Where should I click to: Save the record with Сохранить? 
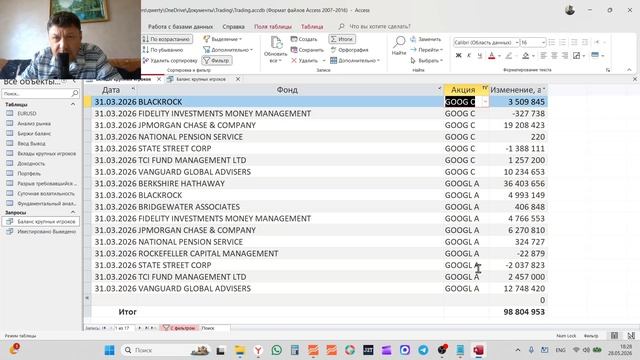(x=307, y=50)
